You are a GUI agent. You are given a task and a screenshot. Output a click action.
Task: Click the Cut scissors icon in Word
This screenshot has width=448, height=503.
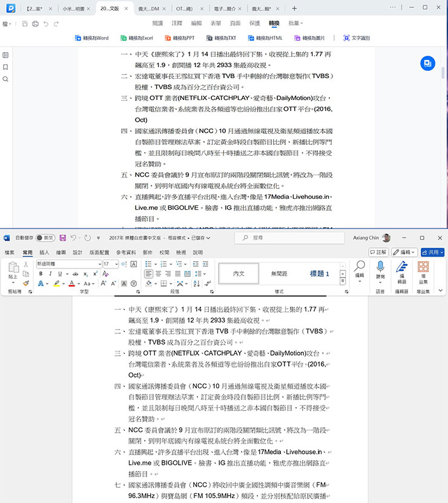point(26,264)
